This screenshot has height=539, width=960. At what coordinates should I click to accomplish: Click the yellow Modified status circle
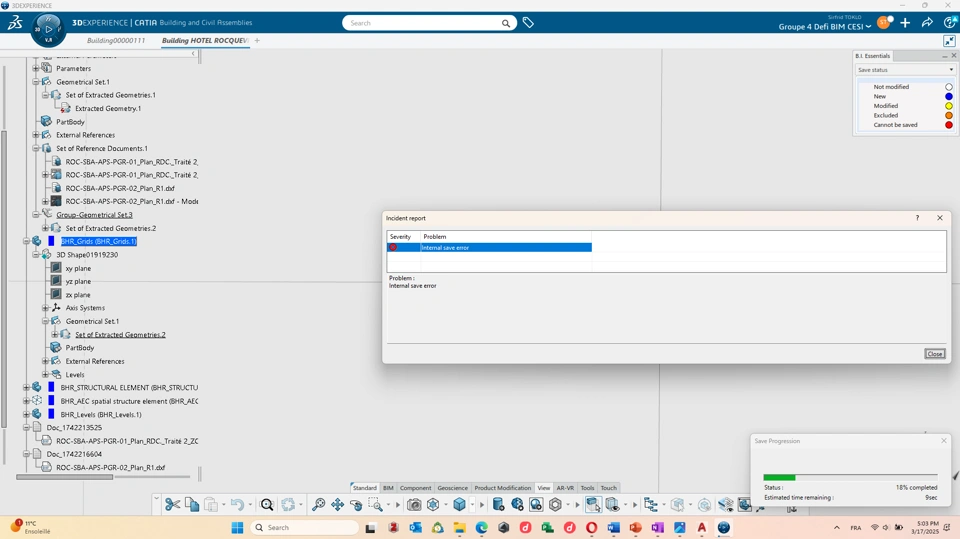point(948,106)
